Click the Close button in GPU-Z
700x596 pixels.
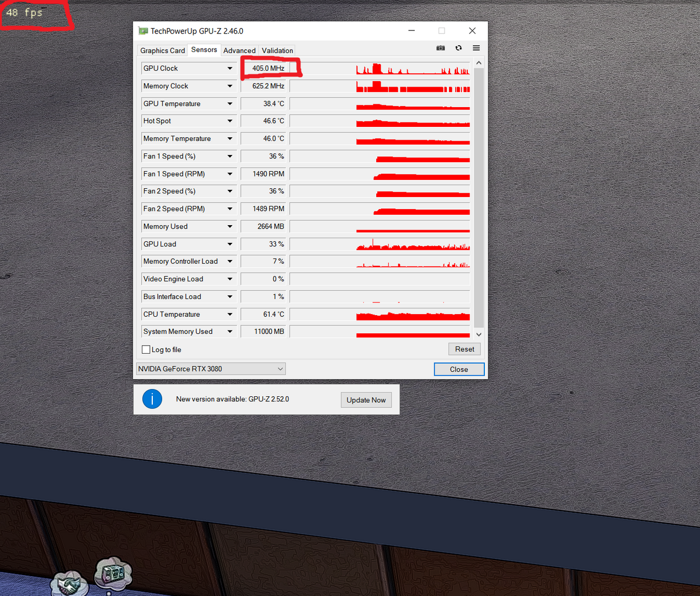pos(459,369)
